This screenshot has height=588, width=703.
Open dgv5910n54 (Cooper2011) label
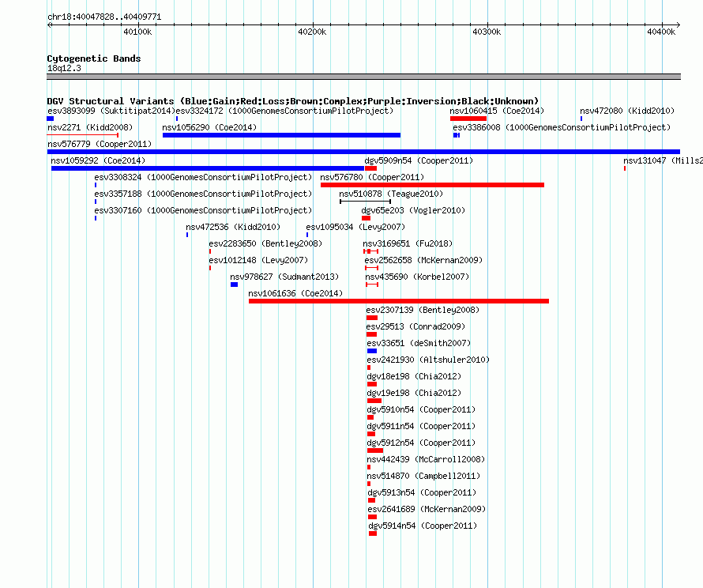422,409
